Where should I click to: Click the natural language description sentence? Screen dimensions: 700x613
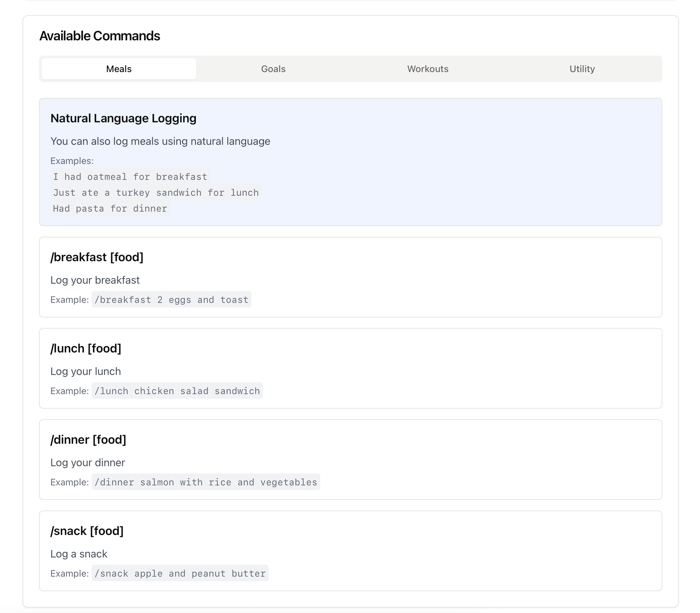pos(160,141)
